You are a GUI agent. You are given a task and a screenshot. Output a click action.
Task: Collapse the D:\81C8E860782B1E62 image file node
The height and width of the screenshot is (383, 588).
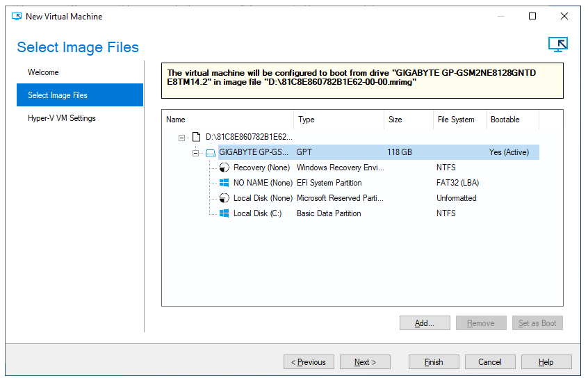[x=182, y=137]
